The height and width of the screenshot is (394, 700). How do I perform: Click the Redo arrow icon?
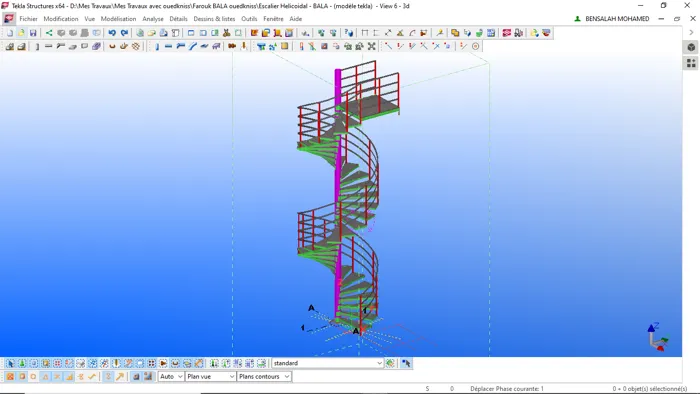point(124,33)
